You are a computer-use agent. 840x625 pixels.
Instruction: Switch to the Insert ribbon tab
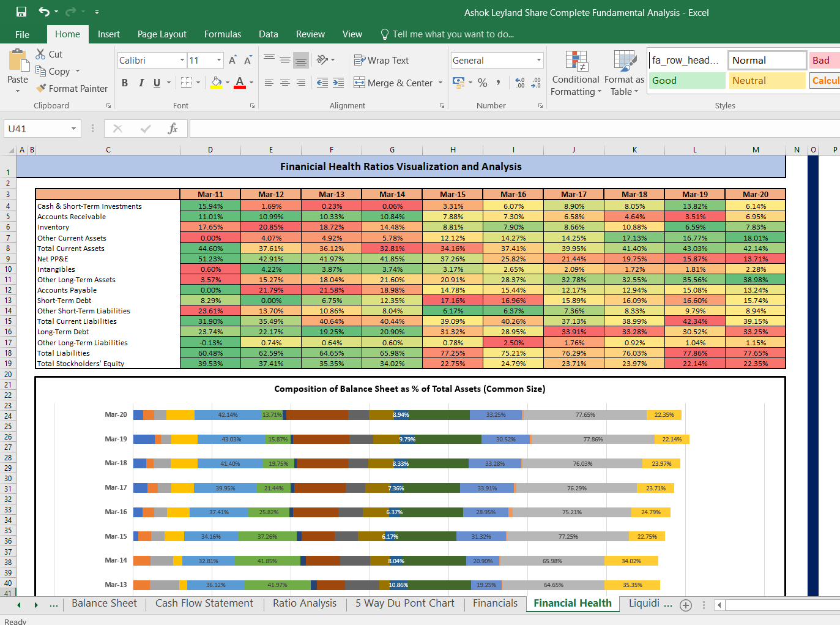pyautogui.click(x=109, y=34)
